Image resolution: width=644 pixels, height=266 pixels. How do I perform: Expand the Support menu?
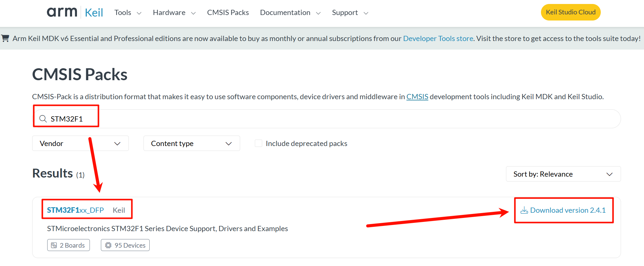tap(350, 13)
